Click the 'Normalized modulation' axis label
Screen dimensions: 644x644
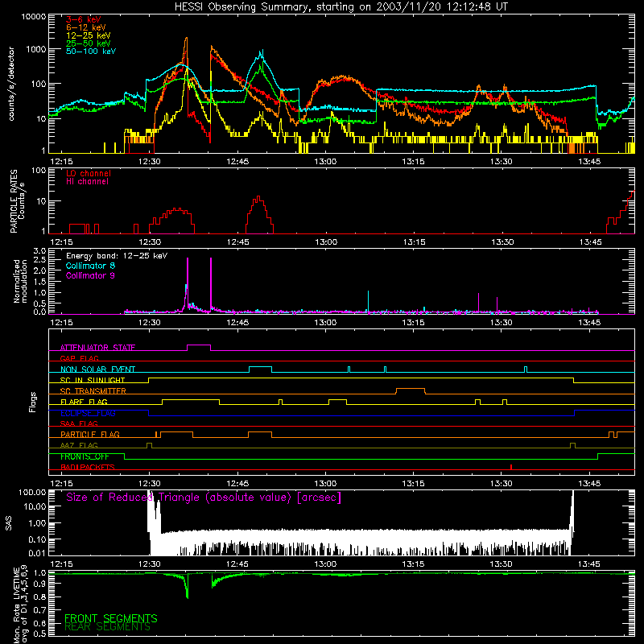click(21, 281)
